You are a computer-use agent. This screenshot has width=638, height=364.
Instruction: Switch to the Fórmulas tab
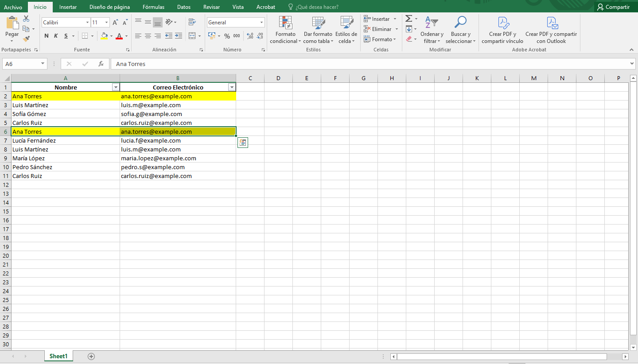153,7
